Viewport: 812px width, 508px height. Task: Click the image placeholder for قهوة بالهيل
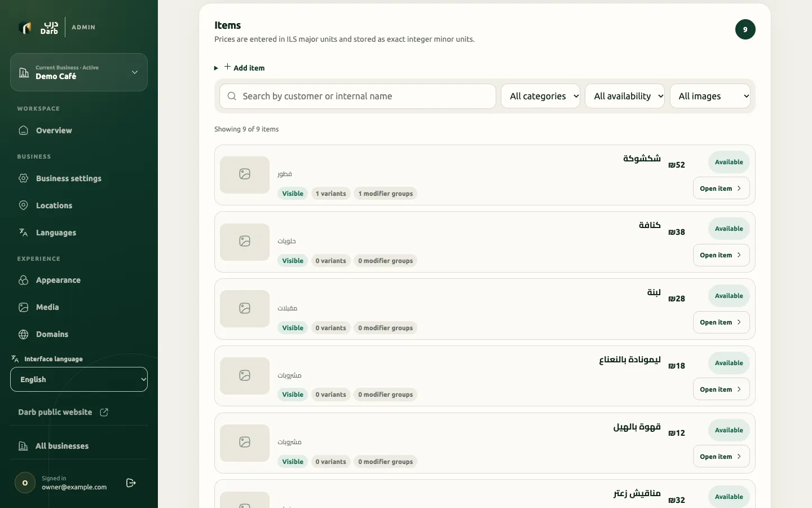(245, 443)
